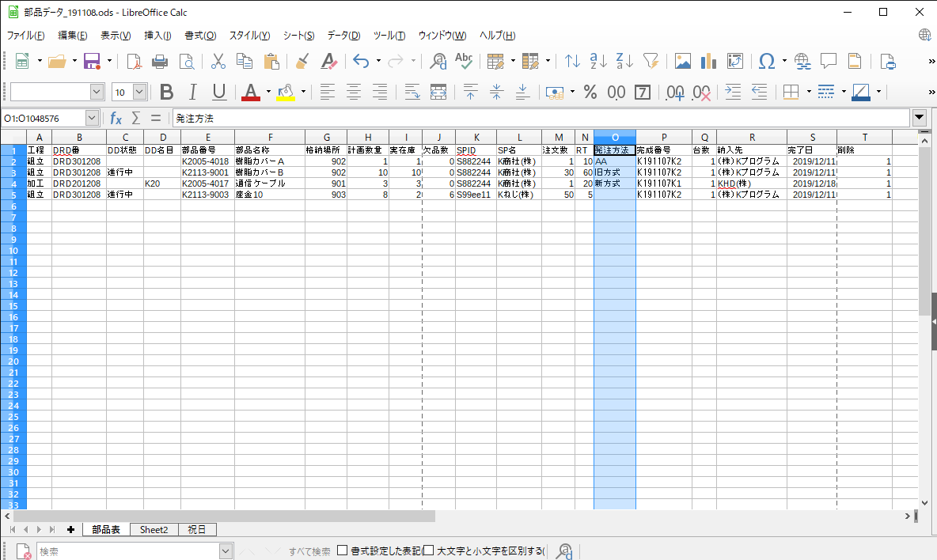Toggle bold formatting

pos(165,93)
